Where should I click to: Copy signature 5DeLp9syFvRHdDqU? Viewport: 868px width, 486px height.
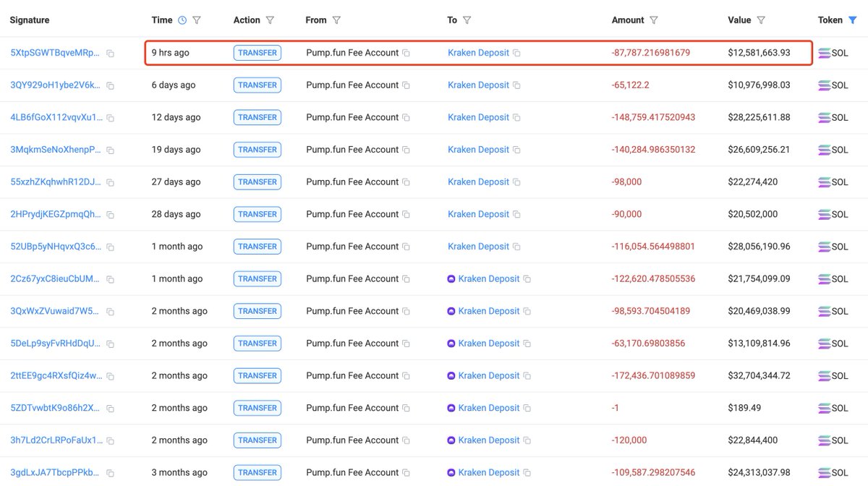(111, 344)
